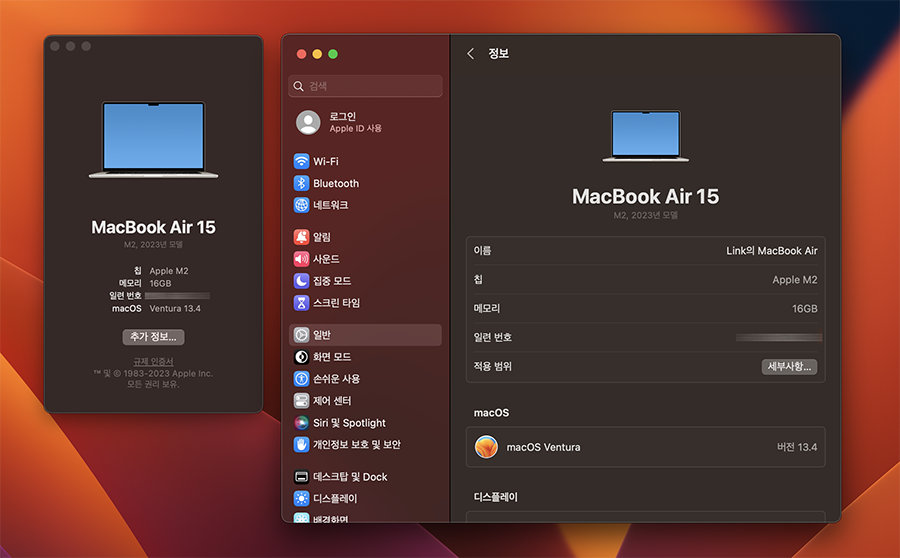Click 16GB text in About window
The width and height of the screenshot is (900, 558).
pyautogui.click(x=160, y=283)
